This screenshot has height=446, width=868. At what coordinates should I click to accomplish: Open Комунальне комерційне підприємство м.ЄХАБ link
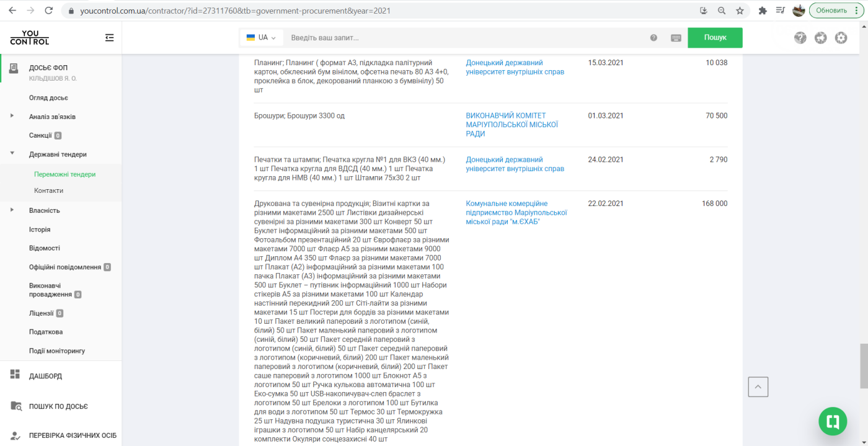[516, 213]
